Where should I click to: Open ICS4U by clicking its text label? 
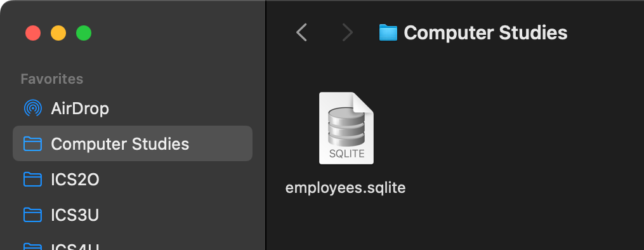click(75, 246)
